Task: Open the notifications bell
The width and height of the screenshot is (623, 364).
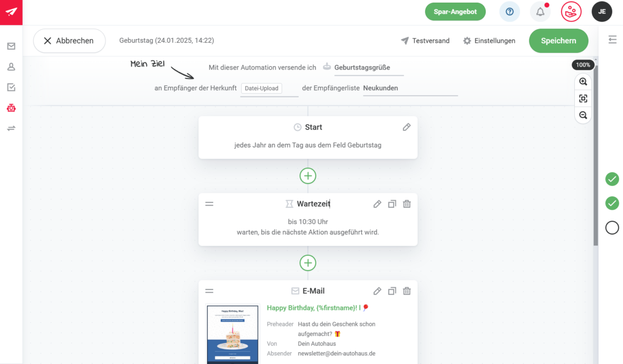Action: tap(540, 12)
